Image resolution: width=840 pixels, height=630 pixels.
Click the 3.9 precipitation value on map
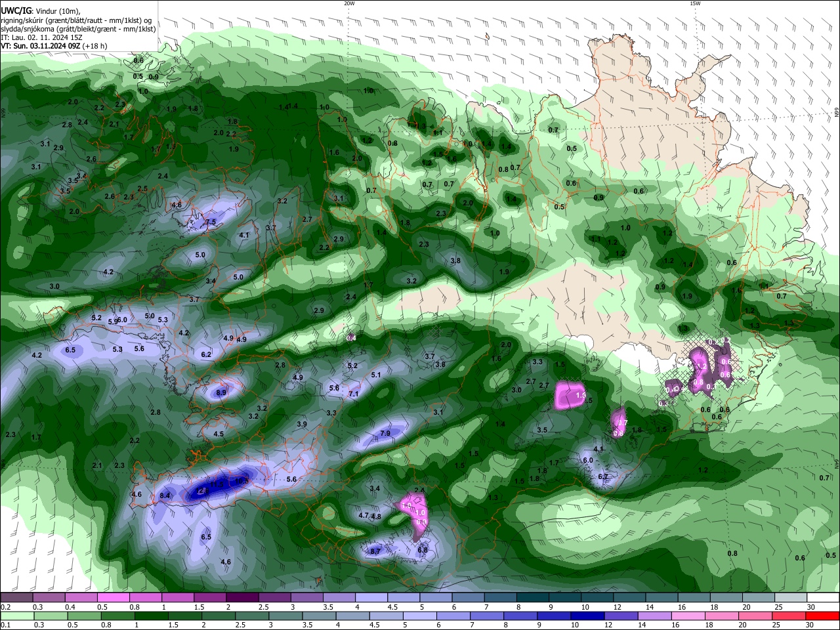coord(302,424)
